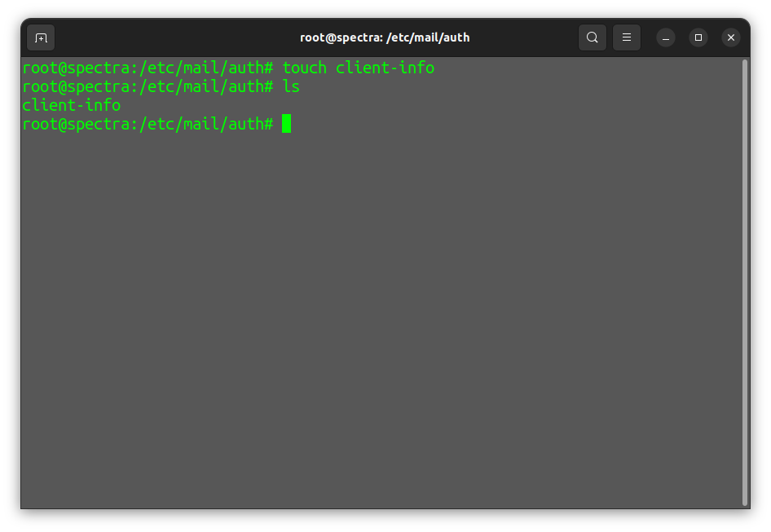The image size is (771, 532).
Task: Click the green block cursor at the prompt
Action: [x=287, y=123]
